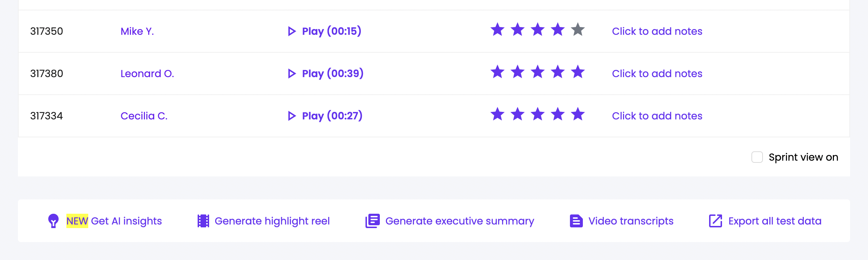Click the export arrow icon
Viewport: 868px width, 260px height.
pyautogui.click(x=715, y=221)
